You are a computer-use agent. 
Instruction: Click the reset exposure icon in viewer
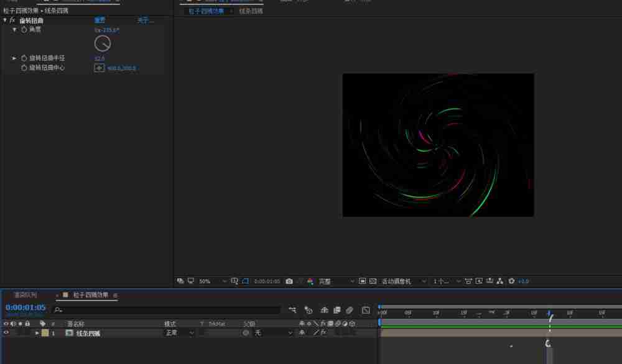pyautogui.click(x=511, y=281)
